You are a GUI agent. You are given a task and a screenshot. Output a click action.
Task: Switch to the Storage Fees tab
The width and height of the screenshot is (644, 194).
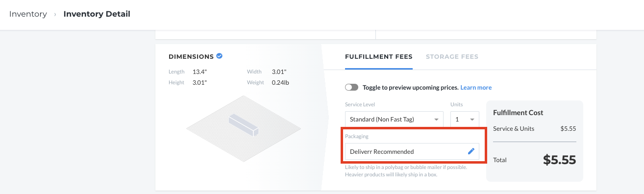point(452,57)
